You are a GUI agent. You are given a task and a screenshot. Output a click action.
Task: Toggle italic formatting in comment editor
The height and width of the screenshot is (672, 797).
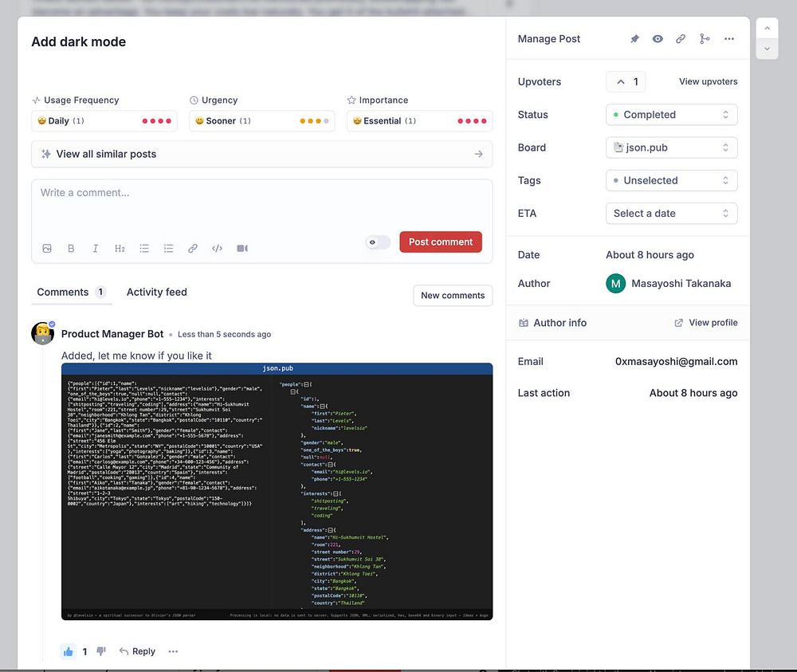click(95, 249)
